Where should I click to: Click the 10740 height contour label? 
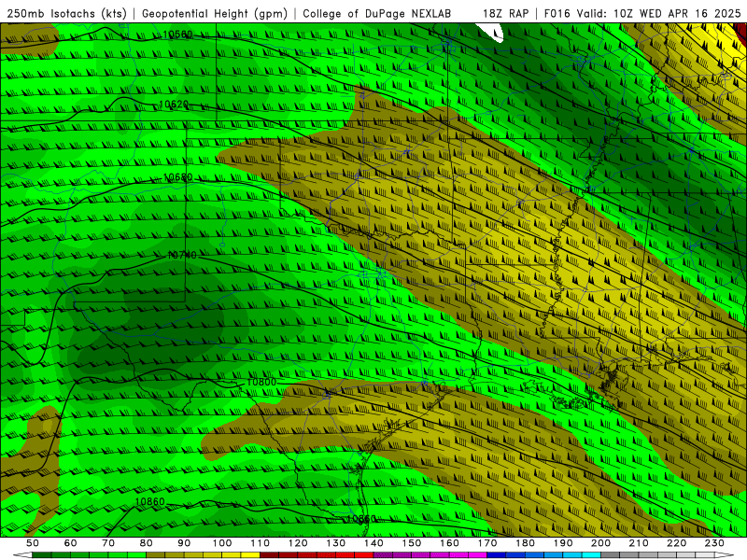point(181,255)
